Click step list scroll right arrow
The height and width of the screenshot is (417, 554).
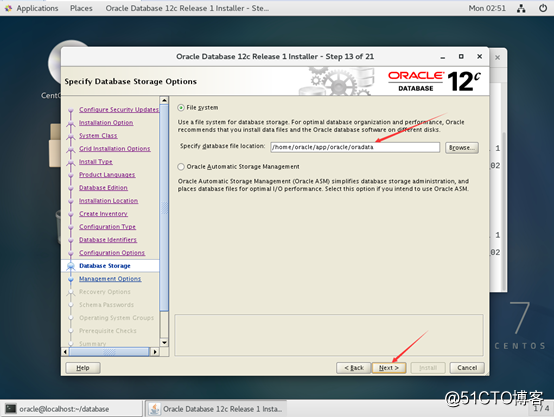[155, 352]
